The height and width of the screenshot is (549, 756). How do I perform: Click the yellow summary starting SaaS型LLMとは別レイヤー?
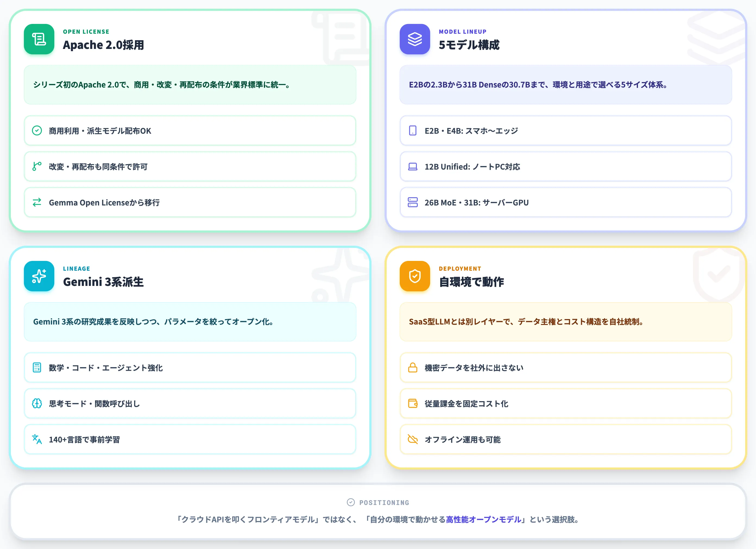pyautogui.click(x=566, y=322)
